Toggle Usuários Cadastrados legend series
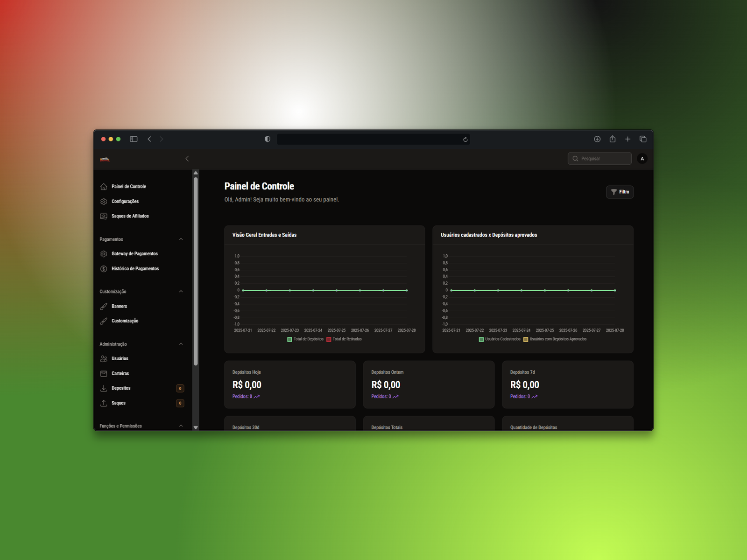 (x=499, y=339)
